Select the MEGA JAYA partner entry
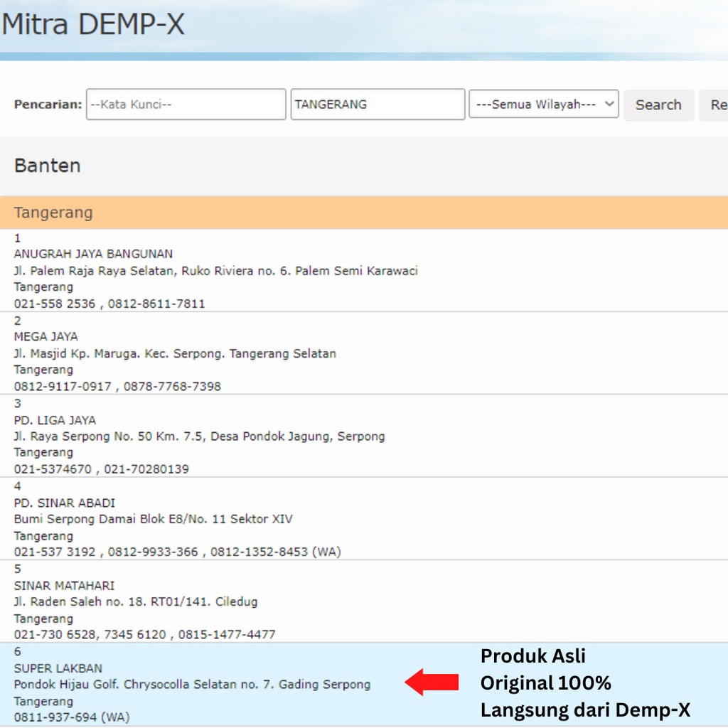 (x=46, y=336)
